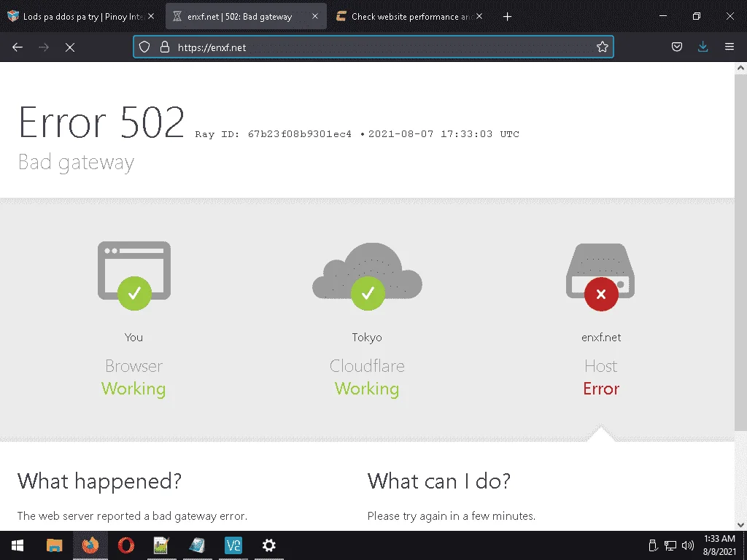This screenshot has width=747, height=560.
Task: Click the greyed-out forward arrow
Action: pos(44,47)
